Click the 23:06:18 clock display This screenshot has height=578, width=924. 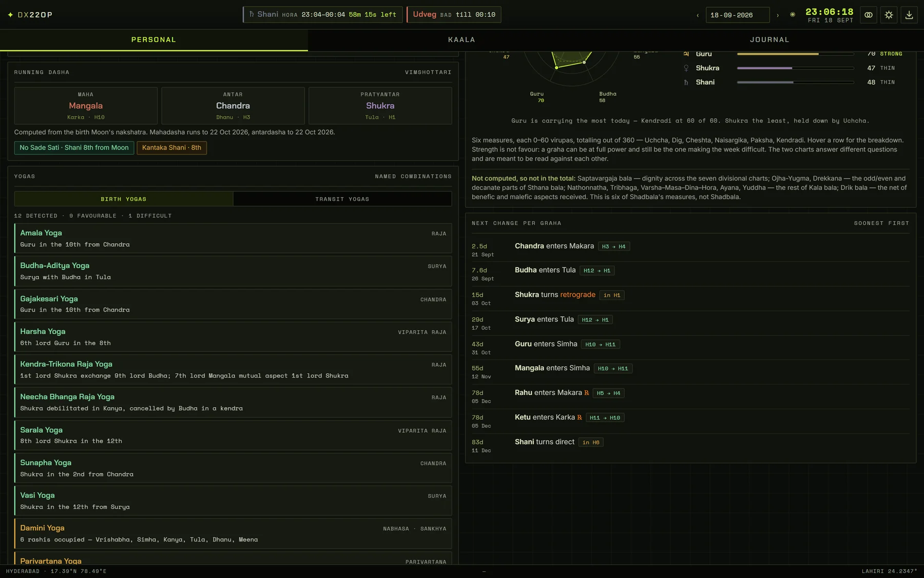click(x=829, y=12)
